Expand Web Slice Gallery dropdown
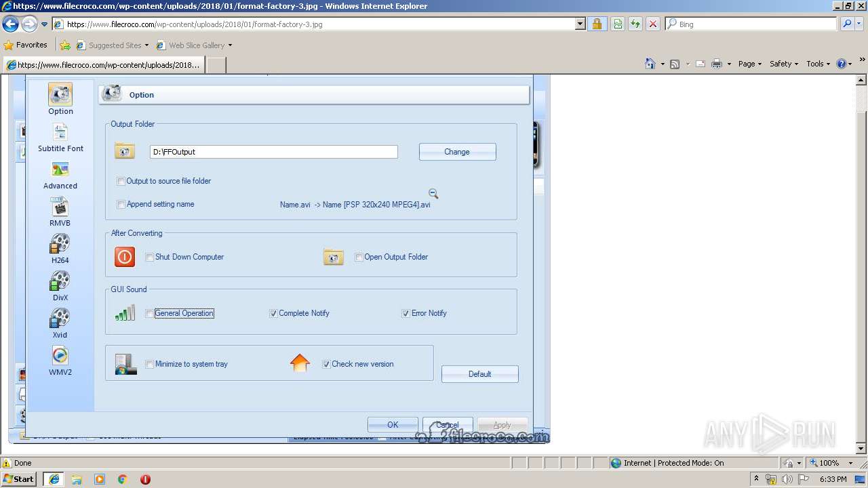The image size is (868, 488). point(230,45)
